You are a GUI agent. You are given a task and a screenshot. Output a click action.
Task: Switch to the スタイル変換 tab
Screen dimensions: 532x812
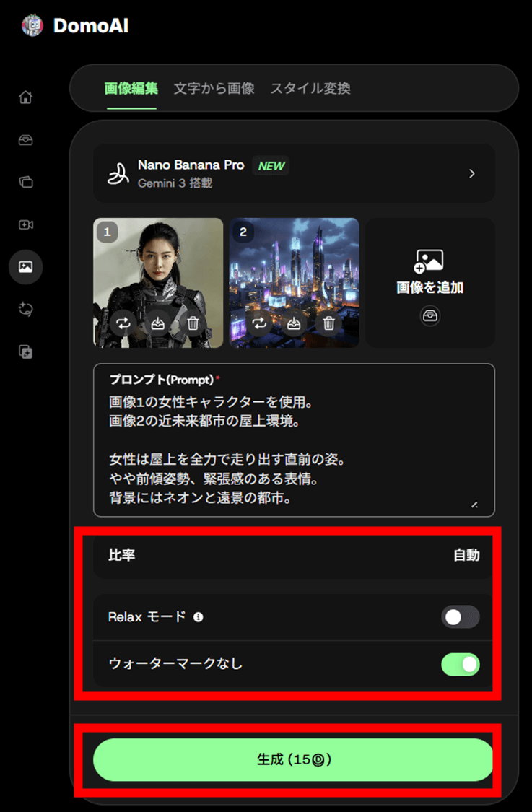click(x=310, y=89)
